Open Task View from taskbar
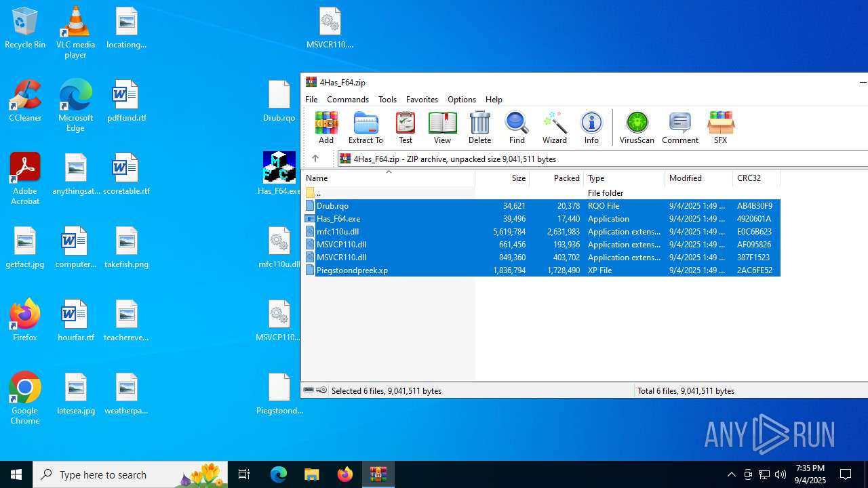Image resolution: width=868 pixels, height=488 pixels. coord(244,474)
